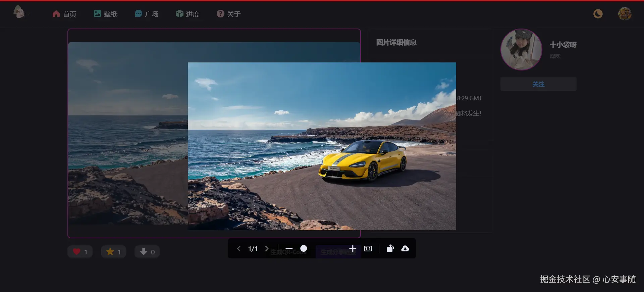Rotate the image with rotate icon
644x292 pixels.
390,249
